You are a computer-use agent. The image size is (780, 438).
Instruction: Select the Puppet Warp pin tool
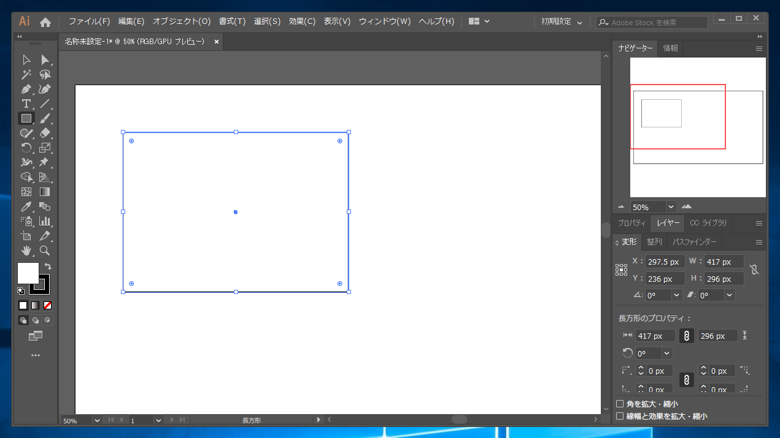coord(45,162)
